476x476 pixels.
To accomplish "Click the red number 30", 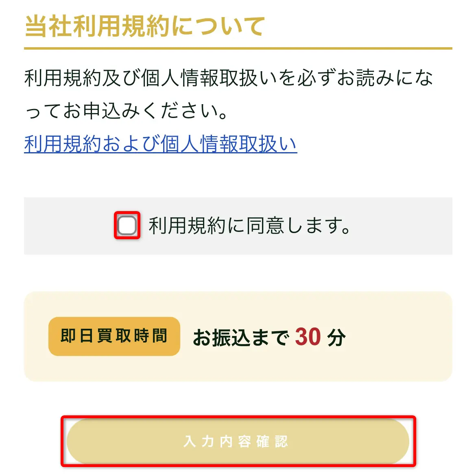I will (308, 337).
